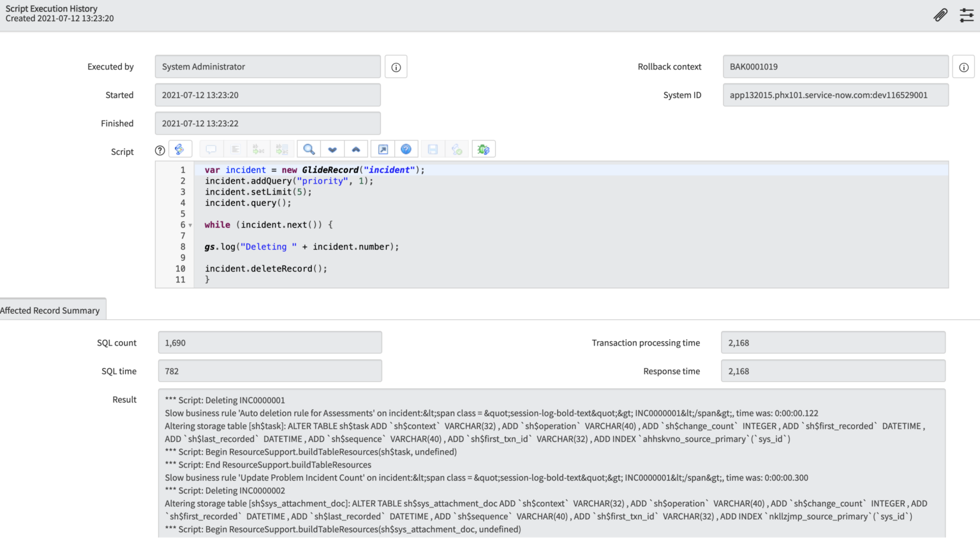Pop out the script editor to full screen
This screenshot has width=980, height=542.
[383, 149]
